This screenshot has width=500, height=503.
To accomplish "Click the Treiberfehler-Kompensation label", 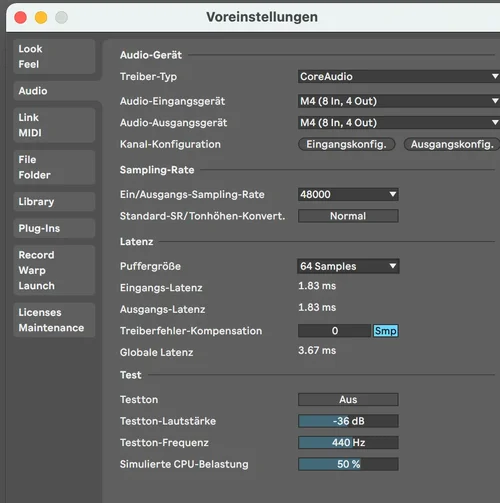I will pos(191,331).
